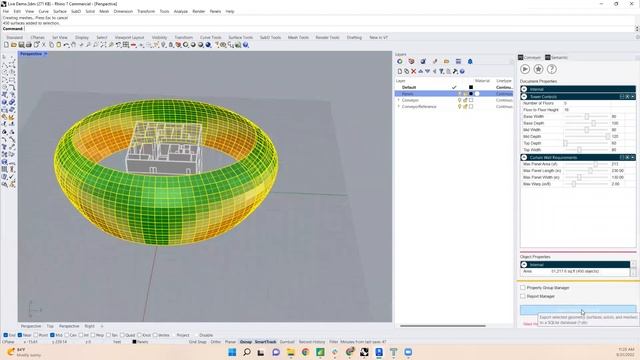
Task: Collapse the Internal document properties section
Action: (x=524, y=89)
